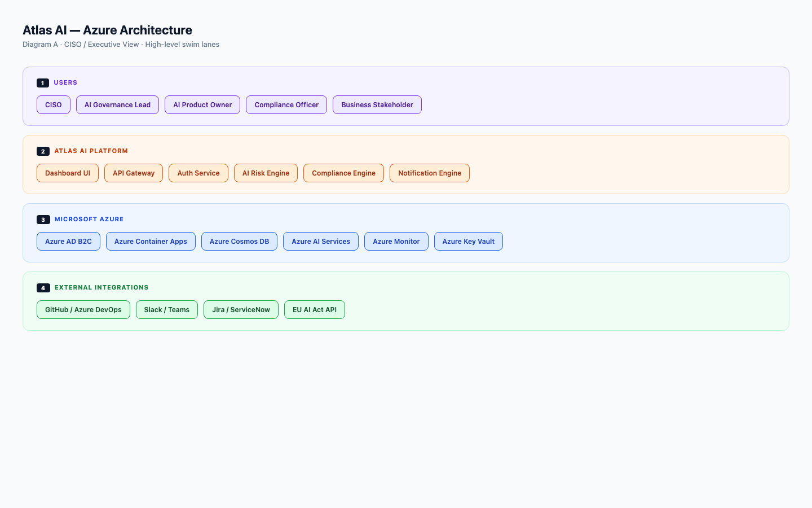Screen dimensions: 812x508
Task: Click the number 4 badge beside EXTERNAL INTEGRATIONS
Action: tap(43, 288)
